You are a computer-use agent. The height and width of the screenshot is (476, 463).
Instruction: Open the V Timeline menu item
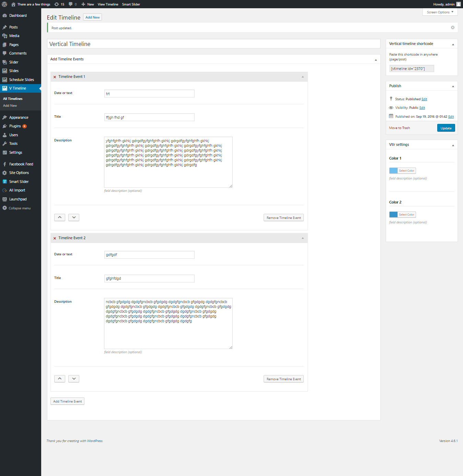(21, 88)
